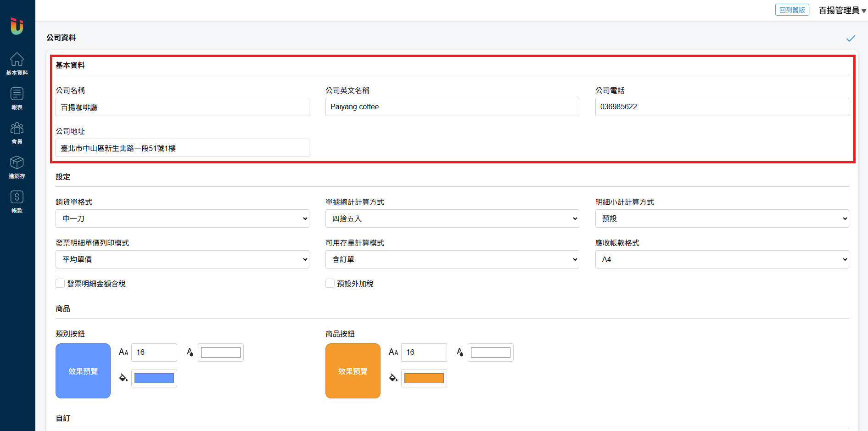Click the orange 效果預覽 product button
The width and height of the screenshot is (868, 431).
click(x=353, y=371)
